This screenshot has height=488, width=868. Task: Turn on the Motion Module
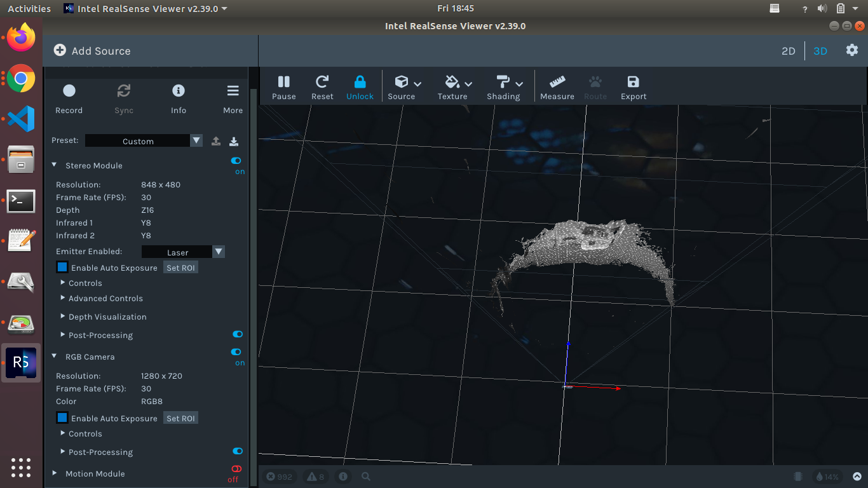pyautogui.click(x=236, y=470)
